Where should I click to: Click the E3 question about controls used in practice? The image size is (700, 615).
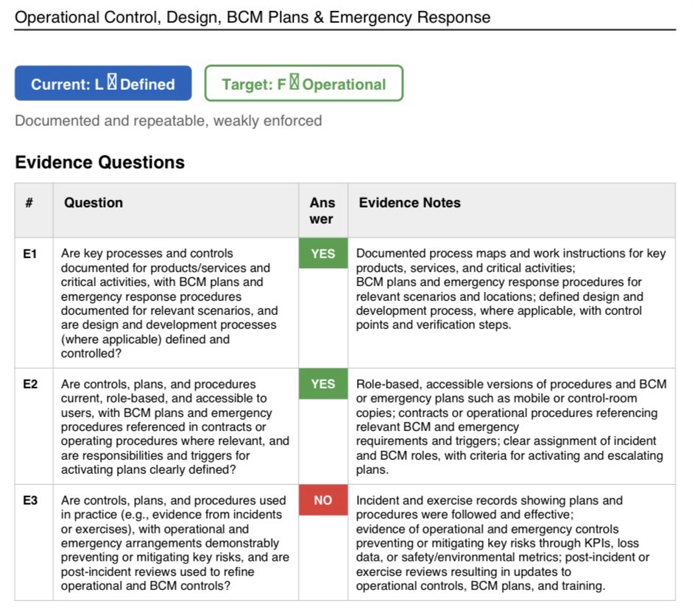tap(175, 543)
